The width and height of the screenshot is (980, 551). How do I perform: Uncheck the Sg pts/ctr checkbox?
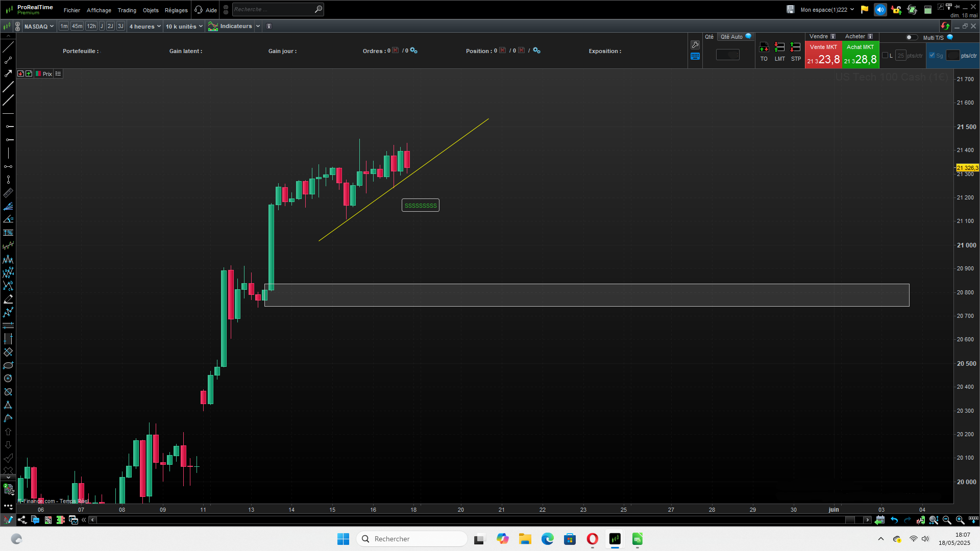click(x=932, y=56)
